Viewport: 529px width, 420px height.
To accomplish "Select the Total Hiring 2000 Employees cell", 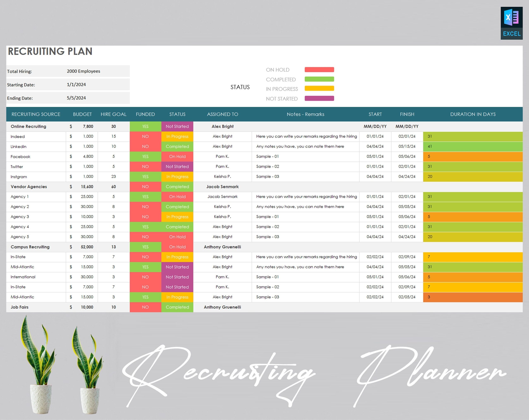I will (x=83, y=71).
